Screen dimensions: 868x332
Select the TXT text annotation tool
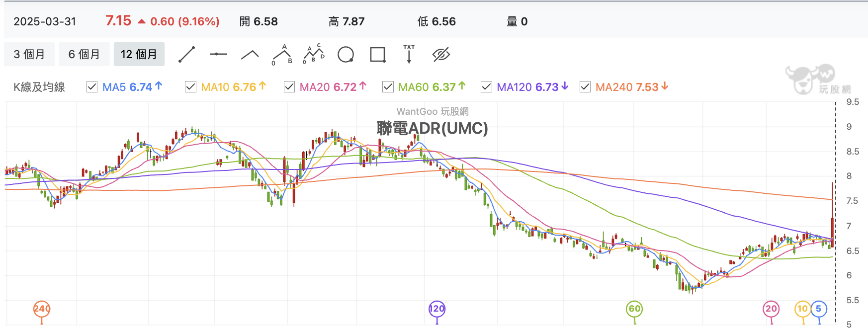pos(409,54)
